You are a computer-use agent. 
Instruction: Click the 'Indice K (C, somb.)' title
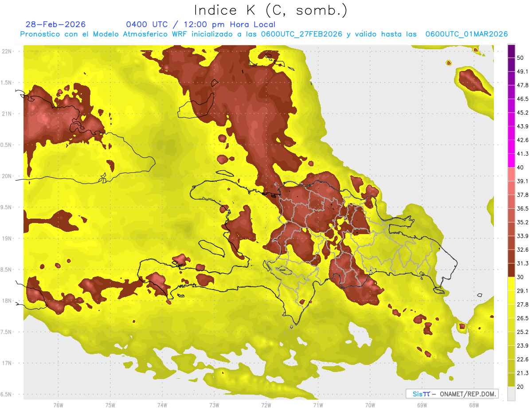click(270, 11)
